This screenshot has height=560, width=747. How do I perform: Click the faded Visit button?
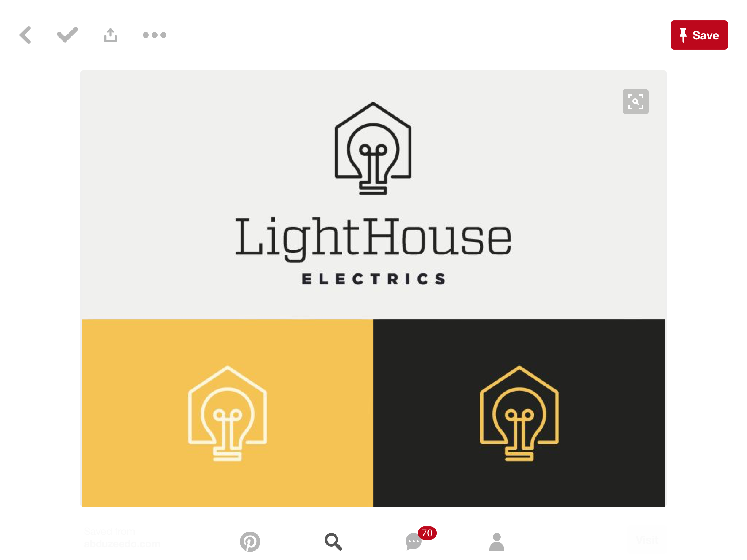click(647, 540)
